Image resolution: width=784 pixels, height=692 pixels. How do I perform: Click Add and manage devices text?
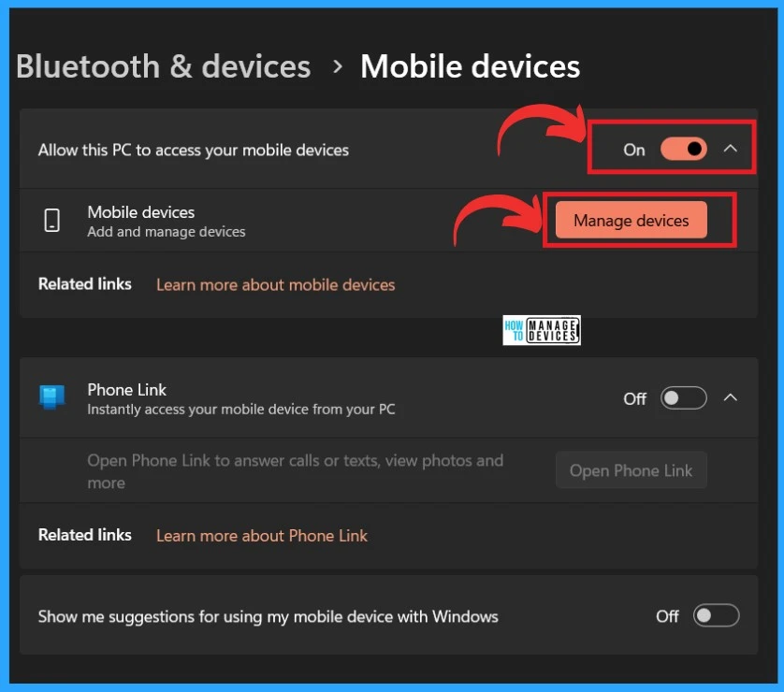click(167, 232)
